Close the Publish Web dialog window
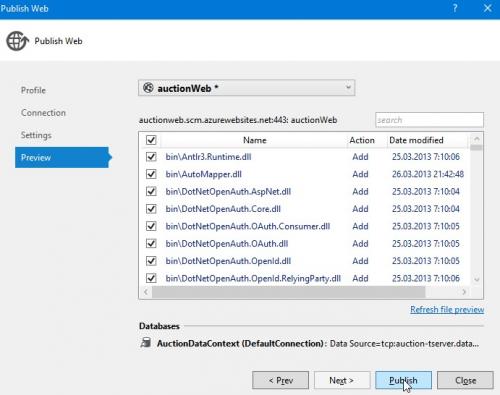500x395 pixels. click(x=487, y=8)
